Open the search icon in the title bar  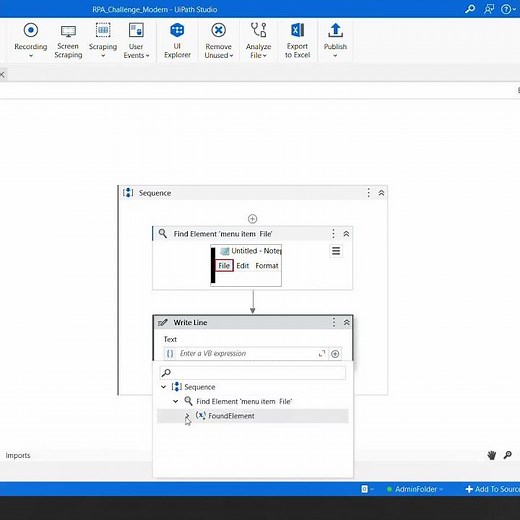click(470, 9)
